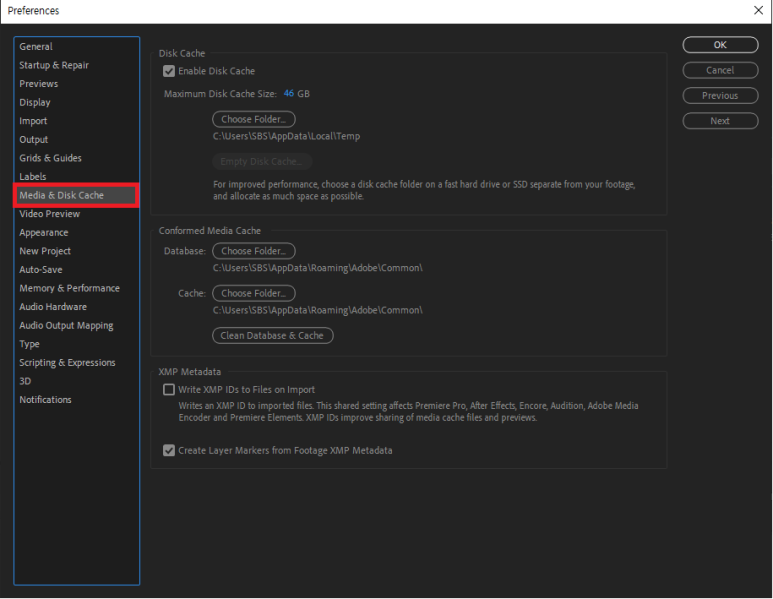Viewport: 773px width, 599px height.
Task: Select Media & Disk Cache category
Action: (76, 195)
